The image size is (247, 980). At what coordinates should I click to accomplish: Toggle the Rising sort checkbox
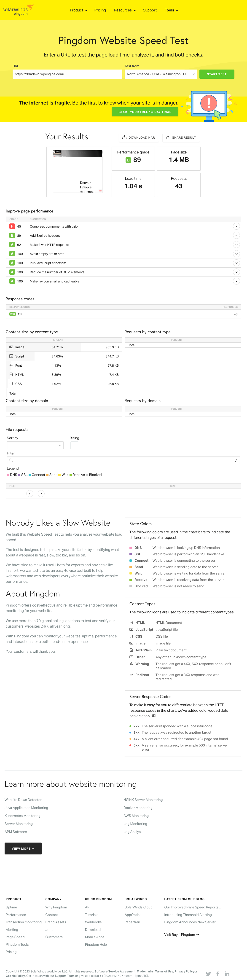pyautogui.click(x=74, y=445)
